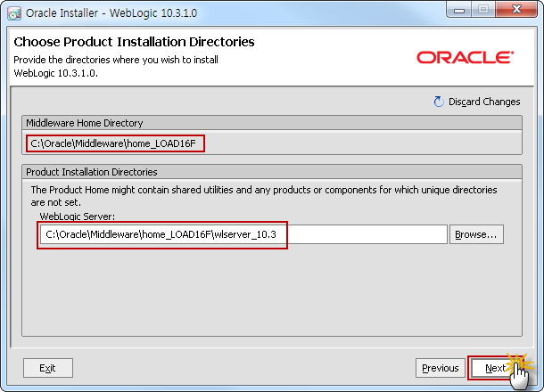Click the 'WebLogic Server:' label

tap(78, 216)
